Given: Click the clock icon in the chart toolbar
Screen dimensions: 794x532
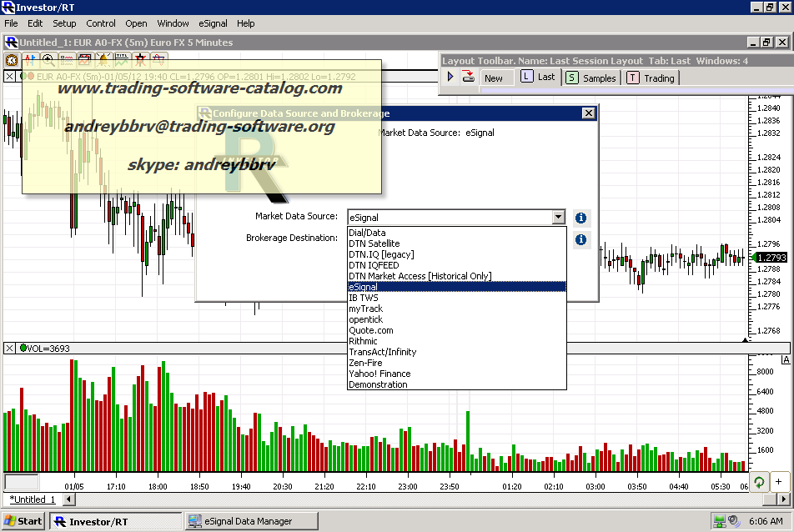Looking at the screenshot, I should click(x=12, y=60).
